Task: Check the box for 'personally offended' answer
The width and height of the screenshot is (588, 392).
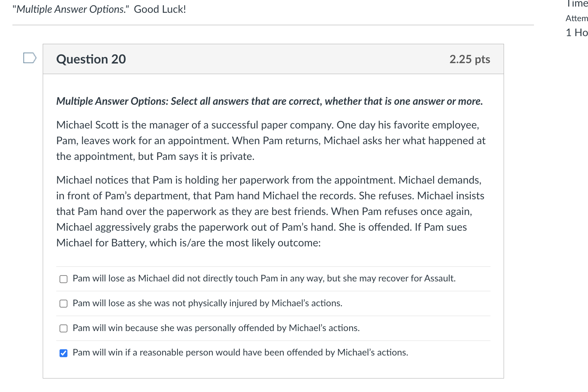Action: (x=64, y=328)
